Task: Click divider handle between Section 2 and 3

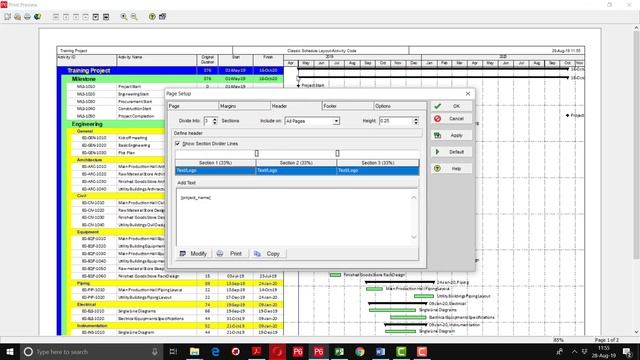Action: [337, 153]
